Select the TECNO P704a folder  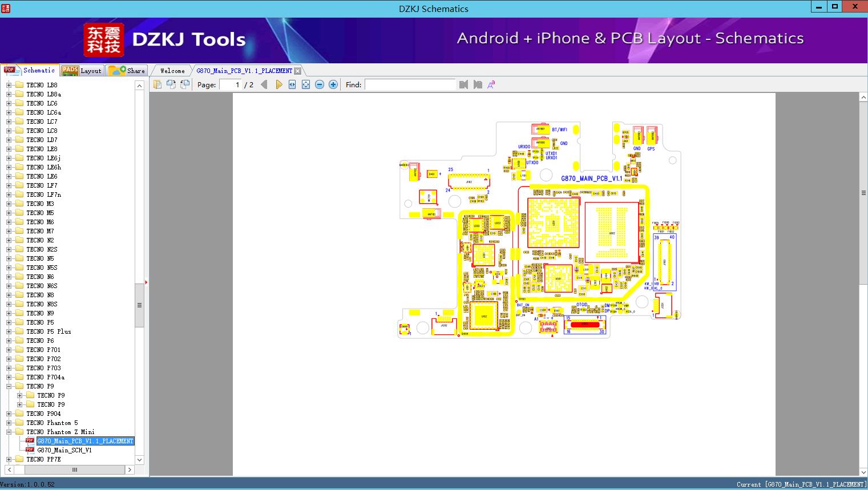coord(45,377)
